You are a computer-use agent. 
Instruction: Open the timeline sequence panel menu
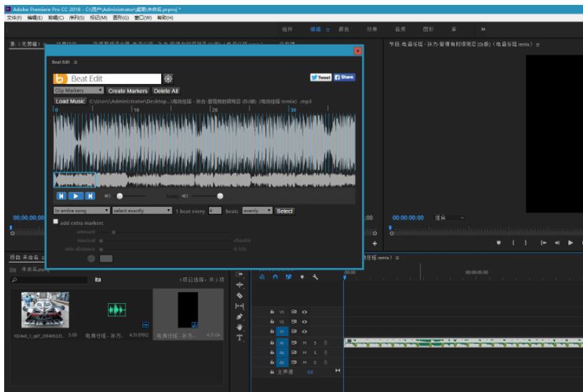(x=397, y=258)
